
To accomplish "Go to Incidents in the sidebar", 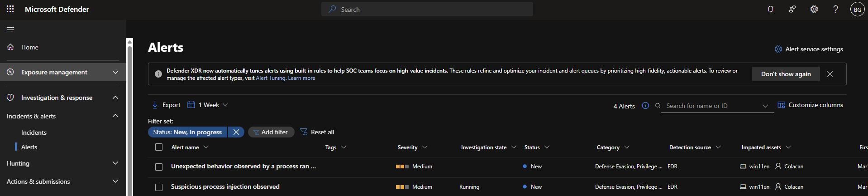I will (34, 132).
